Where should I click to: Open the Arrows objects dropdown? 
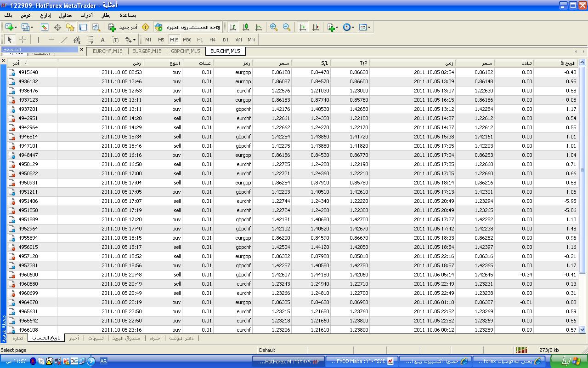coord(130,40)
